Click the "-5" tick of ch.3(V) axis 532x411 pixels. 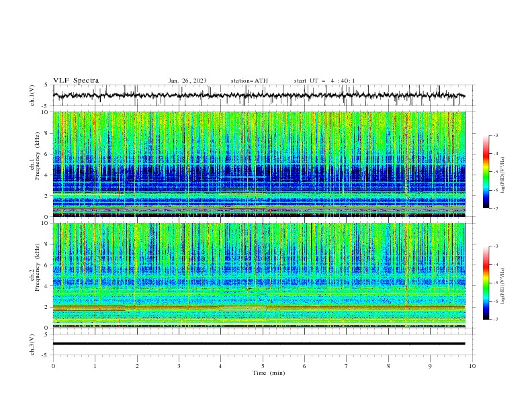point(46,355)
